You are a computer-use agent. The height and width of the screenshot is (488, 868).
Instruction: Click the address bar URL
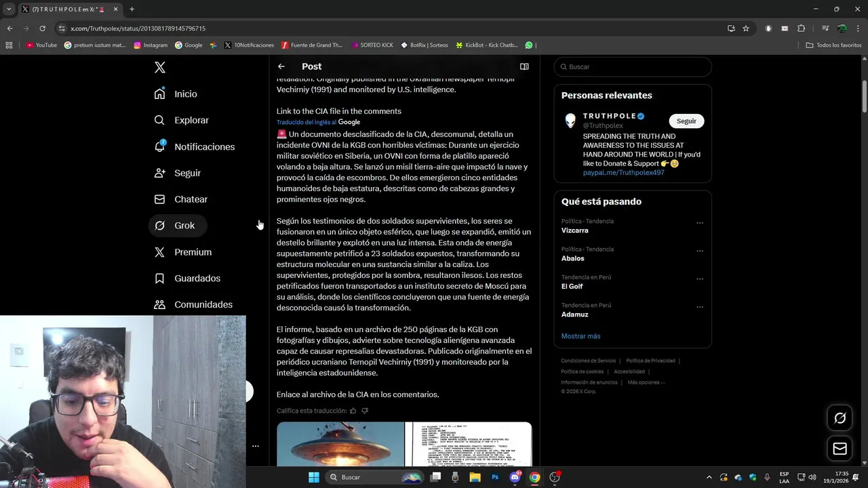coord(138,28)
